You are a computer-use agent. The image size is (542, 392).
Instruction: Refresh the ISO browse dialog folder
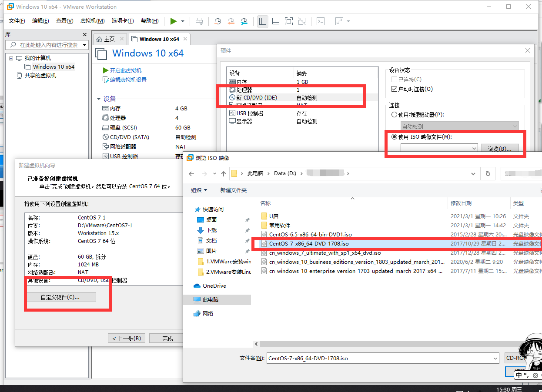coord(488,173)
